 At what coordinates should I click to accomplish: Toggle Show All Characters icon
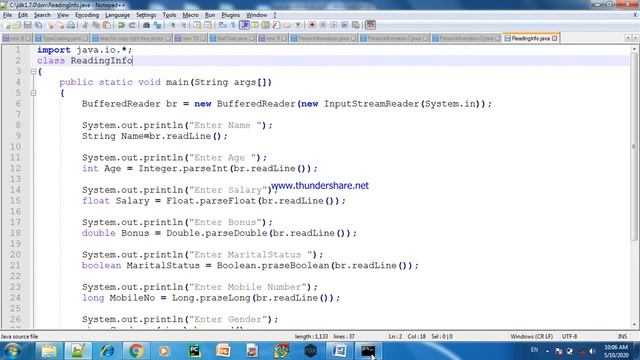[x=233, y=25]
